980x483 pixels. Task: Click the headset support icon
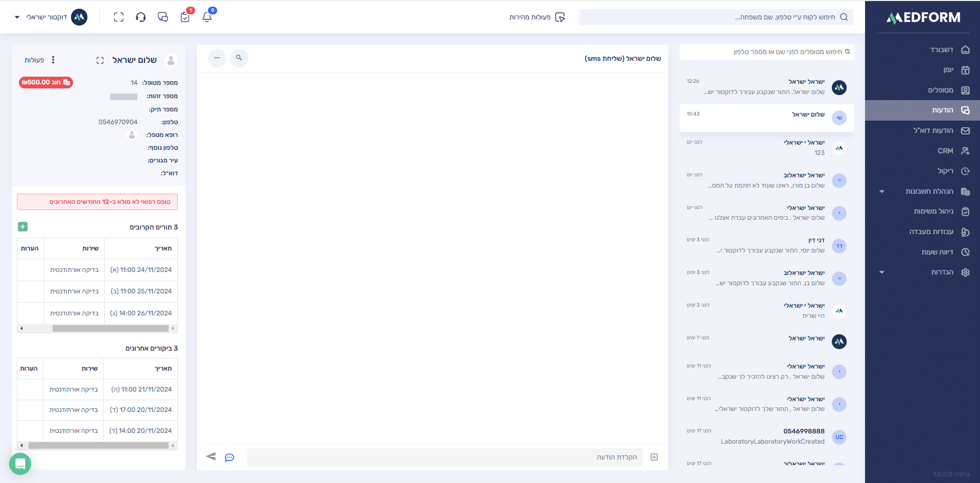point(141,17)
